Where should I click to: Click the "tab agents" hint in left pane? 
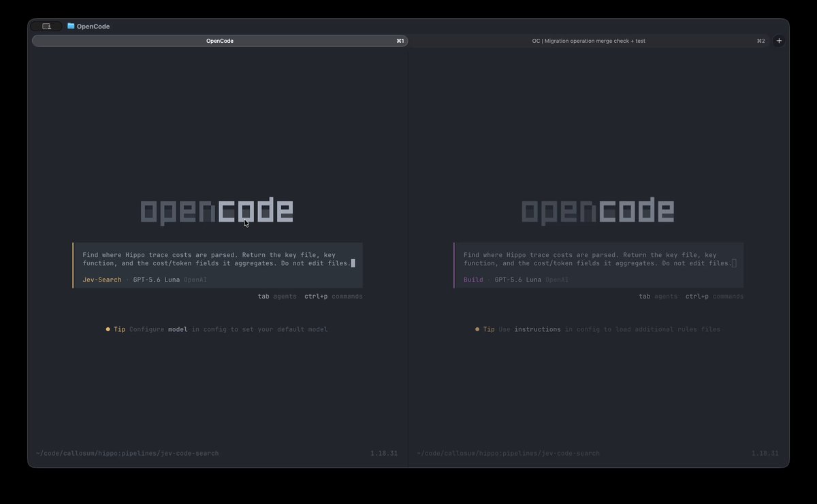click(x=277, y=297)
